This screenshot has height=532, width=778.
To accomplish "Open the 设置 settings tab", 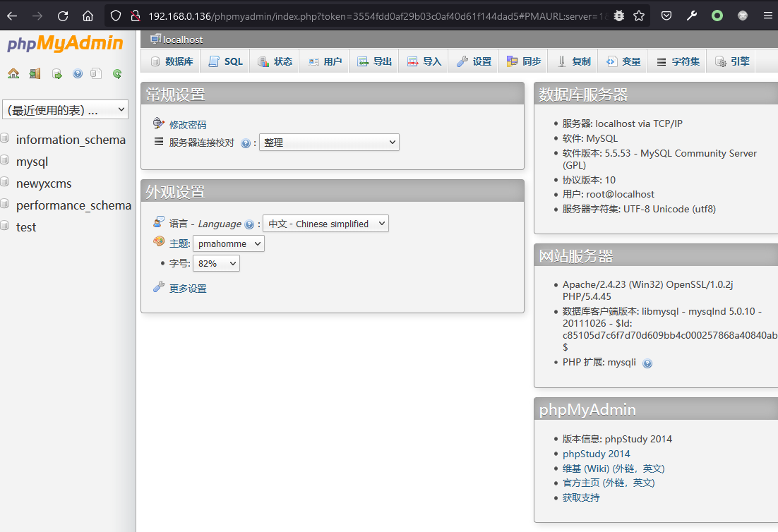I will click(x=474, y=61).
